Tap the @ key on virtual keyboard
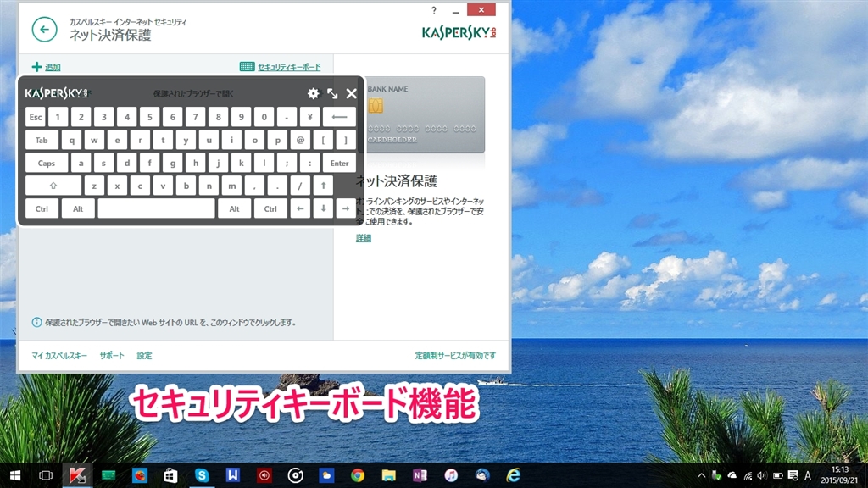 [x=301, y=140]
